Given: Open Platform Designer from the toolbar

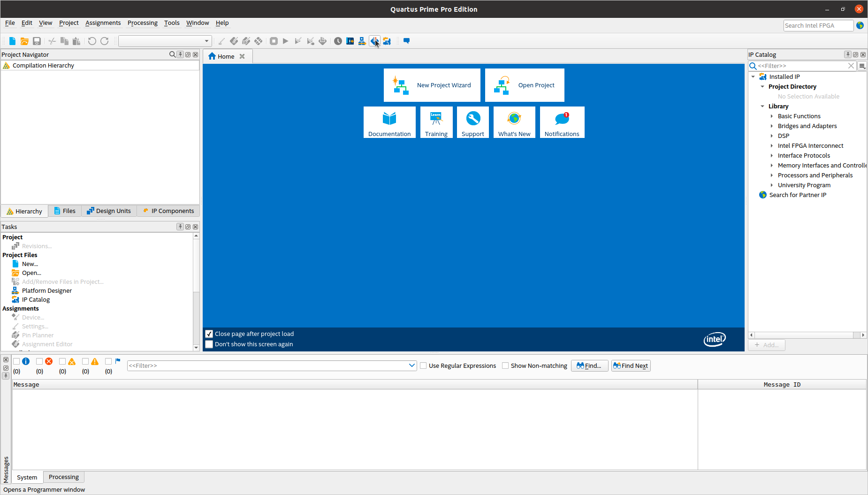Looking at the screenshot, I should coord(362,41).
